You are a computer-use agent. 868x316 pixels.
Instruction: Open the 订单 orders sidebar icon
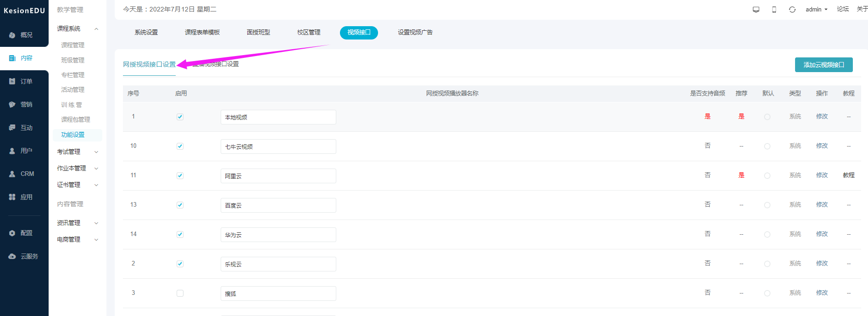pos(12,81)
